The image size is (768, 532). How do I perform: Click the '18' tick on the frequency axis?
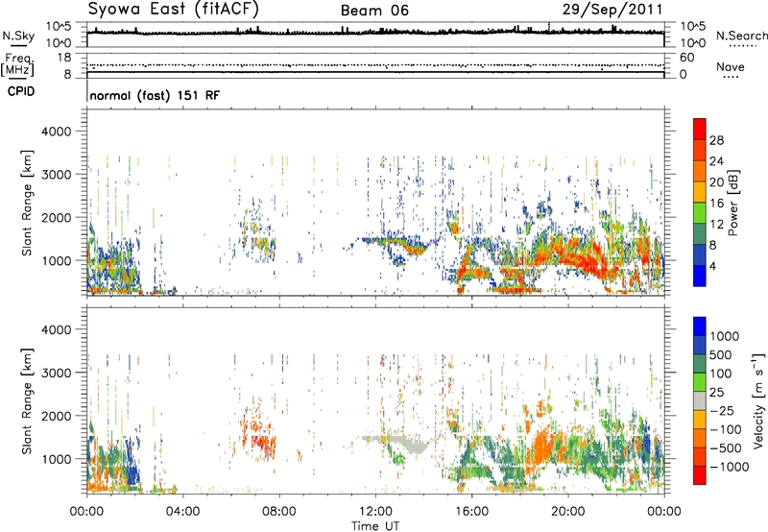coord(64,58)
